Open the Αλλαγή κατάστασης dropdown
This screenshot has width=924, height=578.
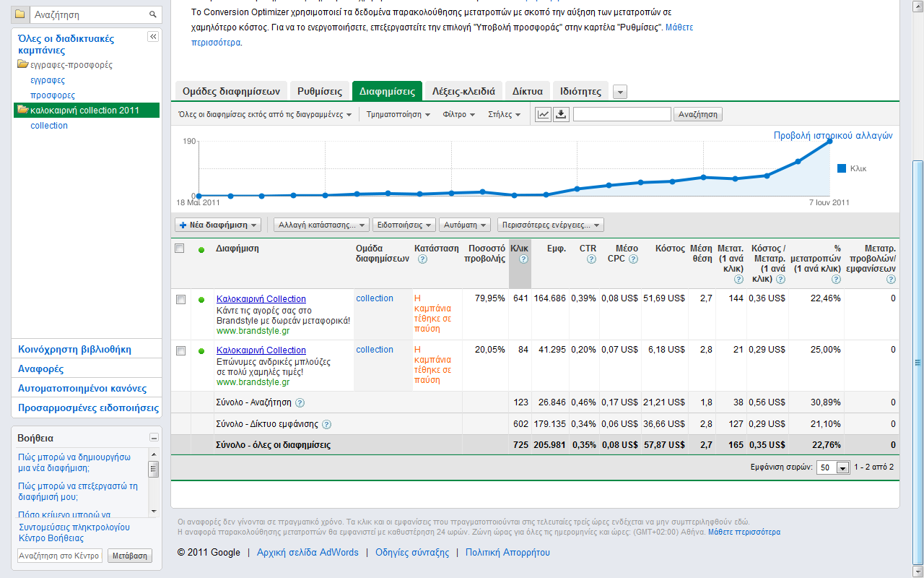pos(321,225)
